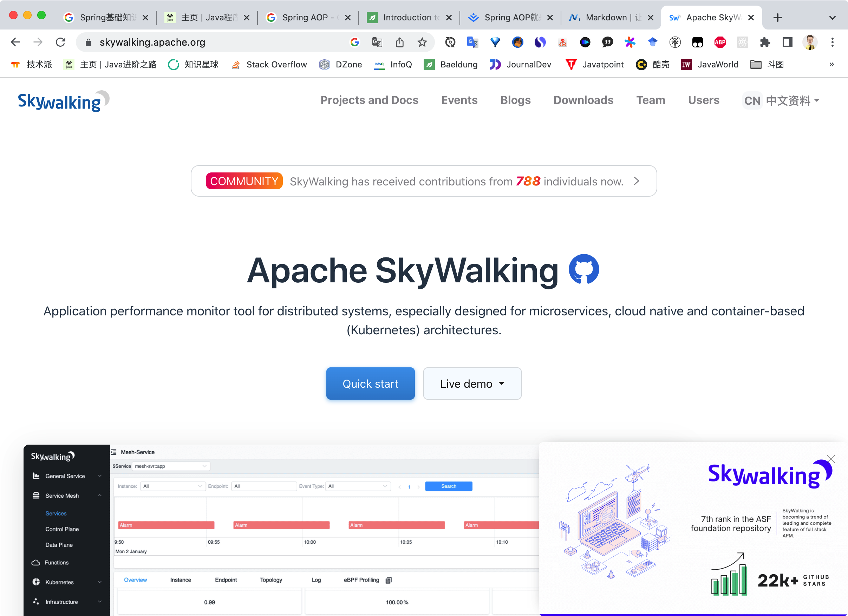848x616 pixels.
Task: Expand the Live demo dropdown
Action: (472, 384)
